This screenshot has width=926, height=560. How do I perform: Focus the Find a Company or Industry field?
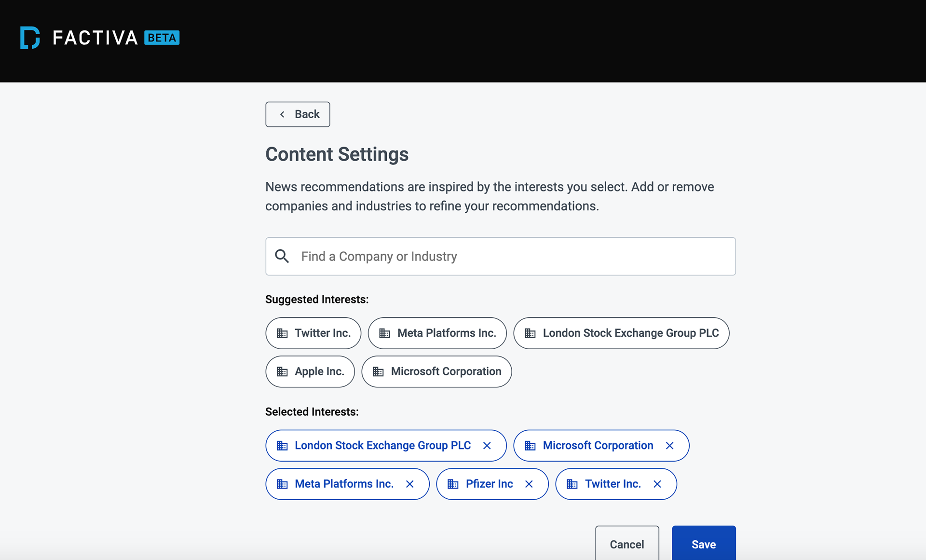(x=501, y=256)
